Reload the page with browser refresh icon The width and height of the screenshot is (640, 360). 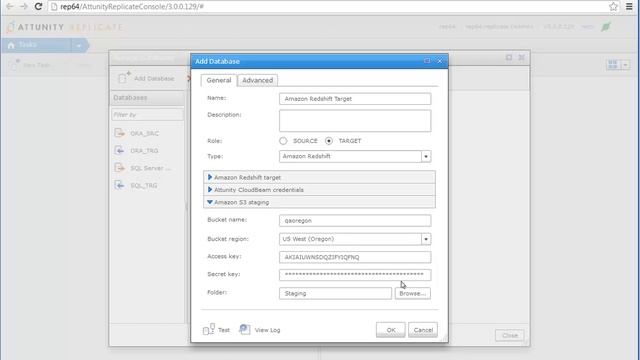click(x=38, y=7)
